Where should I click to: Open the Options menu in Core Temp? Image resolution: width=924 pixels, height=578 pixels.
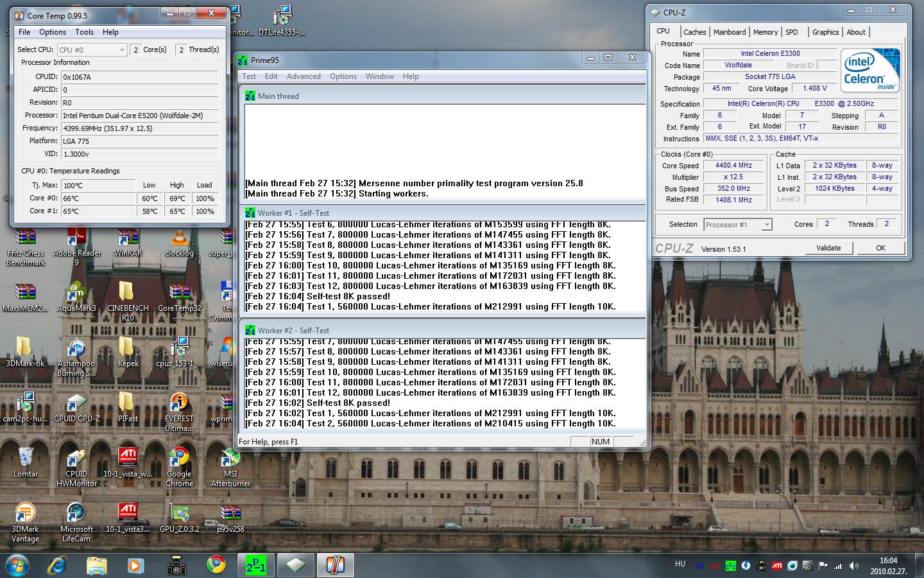(x=53, y=32)
